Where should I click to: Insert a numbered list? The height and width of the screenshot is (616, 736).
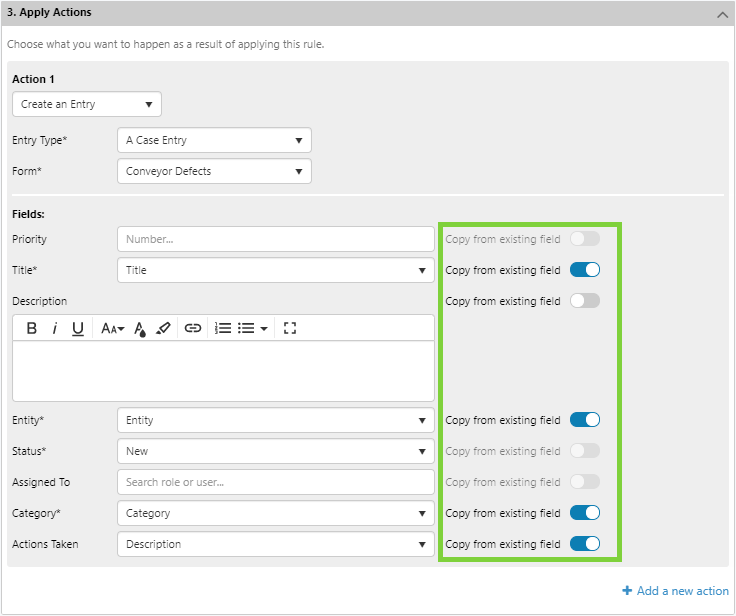click(223, 328)
